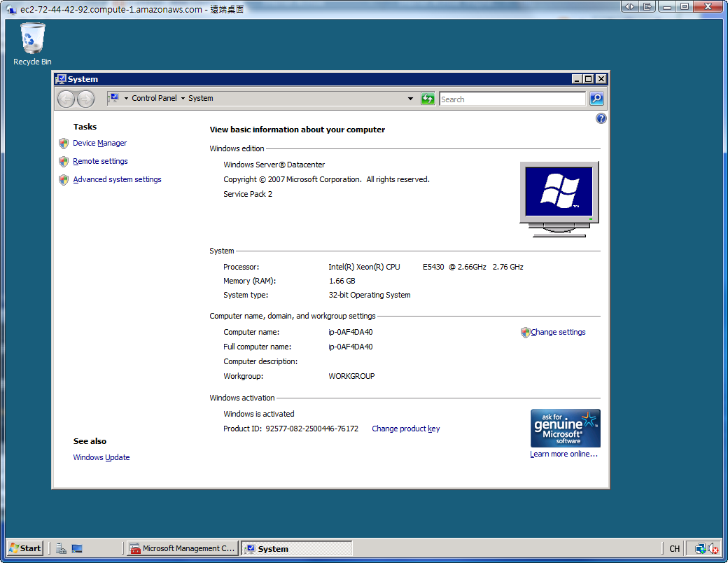
Task: Click the Computer name value ip-0AF4DA40
Action: coord(351,332)
